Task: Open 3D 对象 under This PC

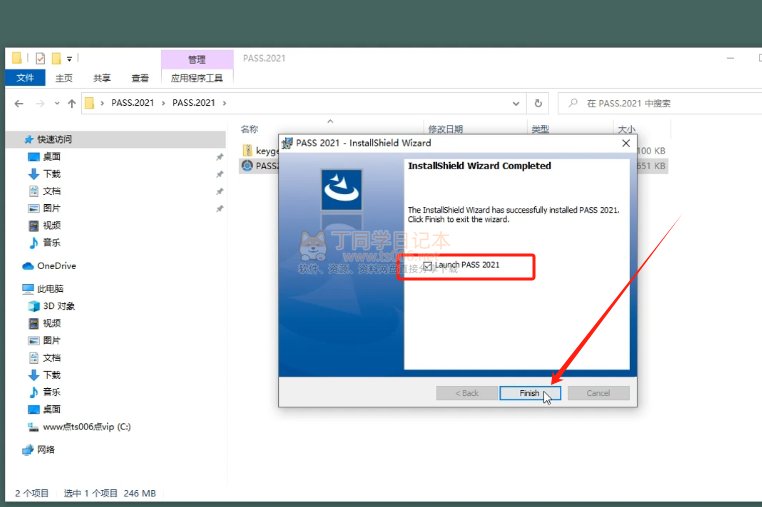Action: (x=58, y=306)
